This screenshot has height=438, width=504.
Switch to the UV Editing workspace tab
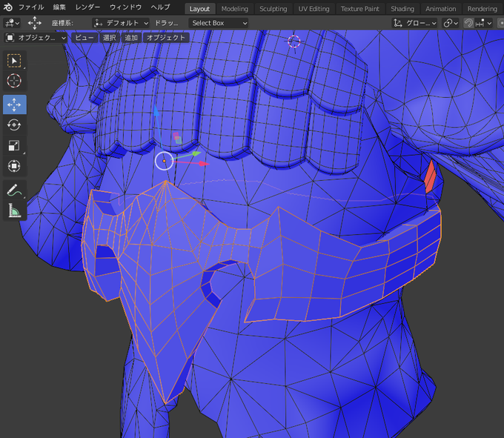[314, 9]
